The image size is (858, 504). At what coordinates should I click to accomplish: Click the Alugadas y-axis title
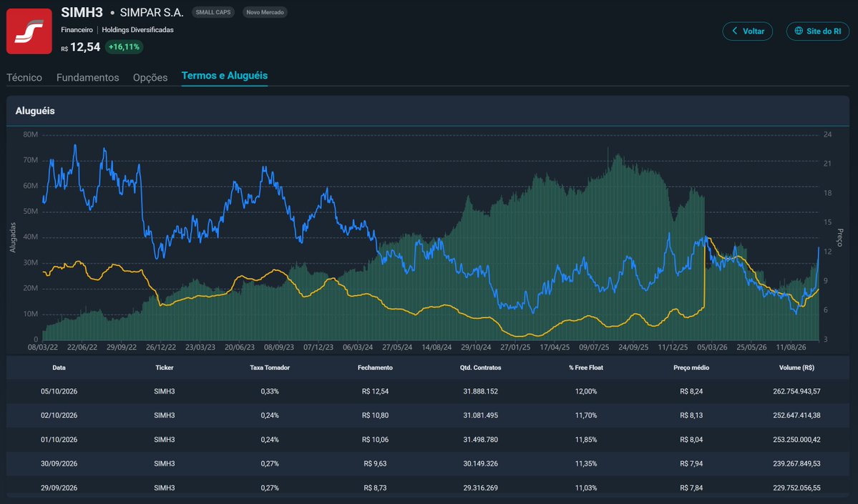point(13,237)
